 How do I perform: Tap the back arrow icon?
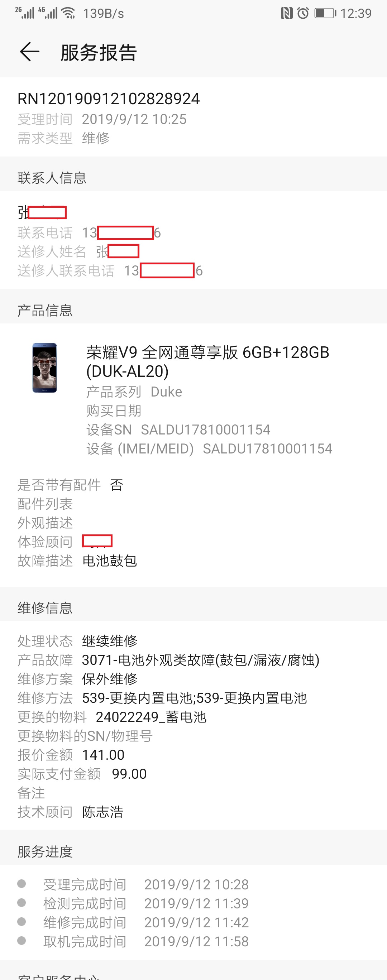click(30, 52)
